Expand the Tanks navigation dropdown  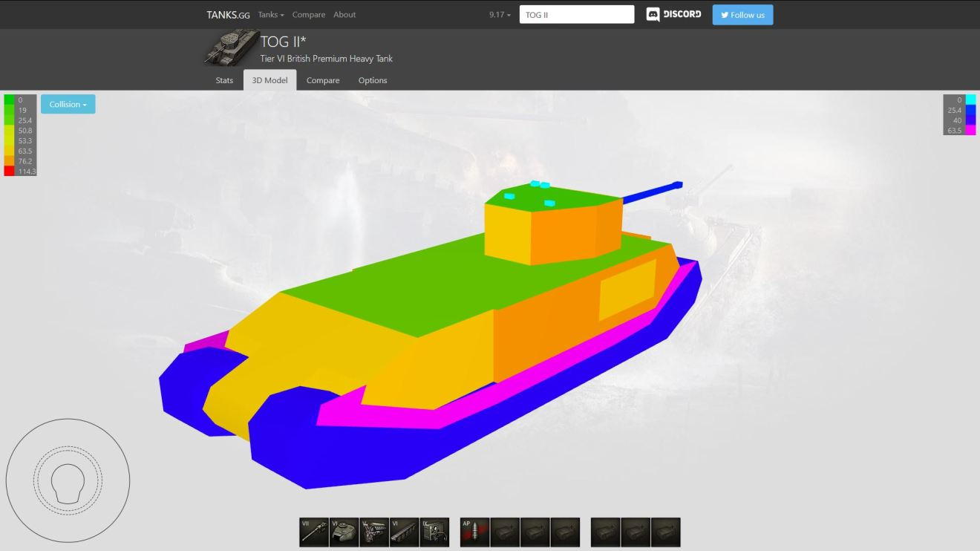click(x=271, y=15)
